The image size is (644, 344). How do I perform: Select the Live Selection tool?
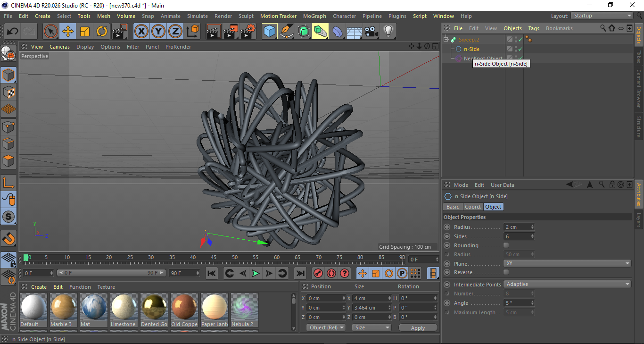(x=51, y=32)
